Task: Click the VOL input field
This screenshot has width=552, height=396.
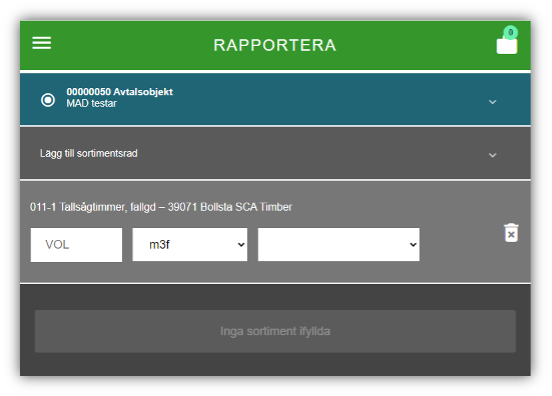Action: (76, 245)
